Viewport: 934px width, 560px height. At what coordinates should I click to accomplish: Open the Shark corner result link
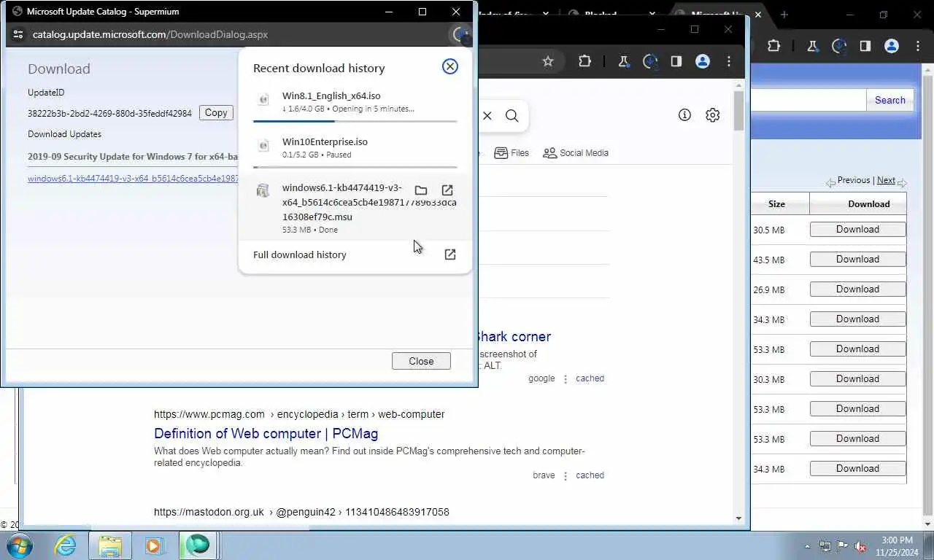[514, 336]
